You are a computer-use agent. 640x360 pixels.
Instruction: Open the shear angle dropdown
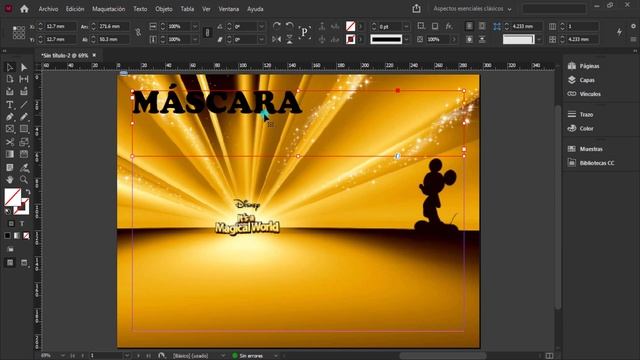click(262, 39)
